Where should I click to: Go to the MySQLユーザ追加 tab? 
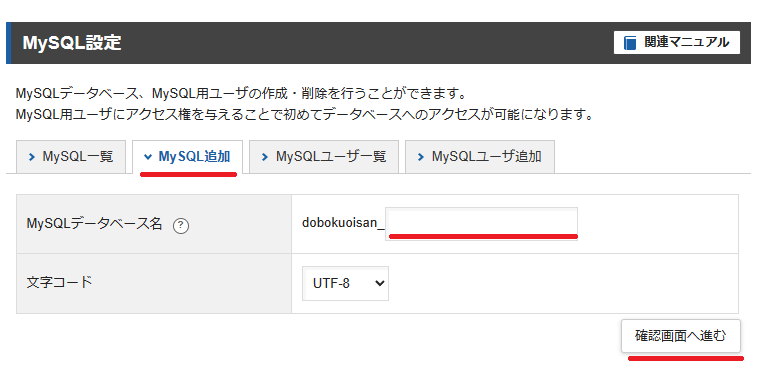(x=480, y=157)
